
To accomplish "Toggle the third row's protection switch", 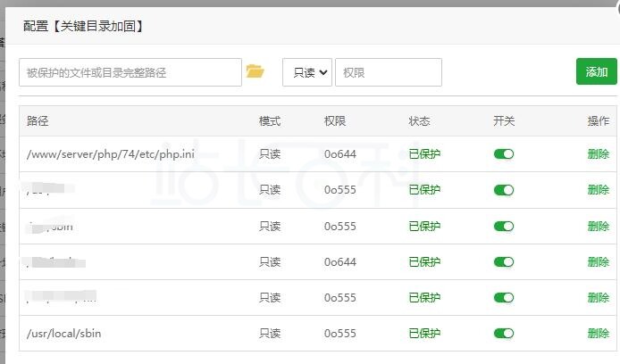I will (x=504, y=227).
